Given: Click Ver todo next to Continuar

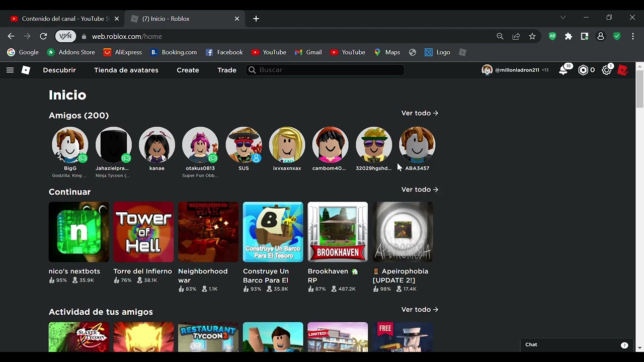Looking at the screenshot, I should tap(420, 190).
